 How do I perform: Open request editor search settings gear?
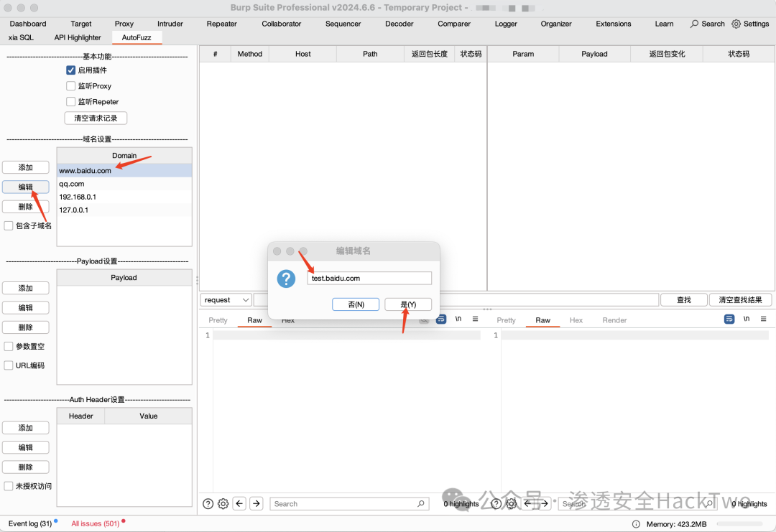point(223,504)
